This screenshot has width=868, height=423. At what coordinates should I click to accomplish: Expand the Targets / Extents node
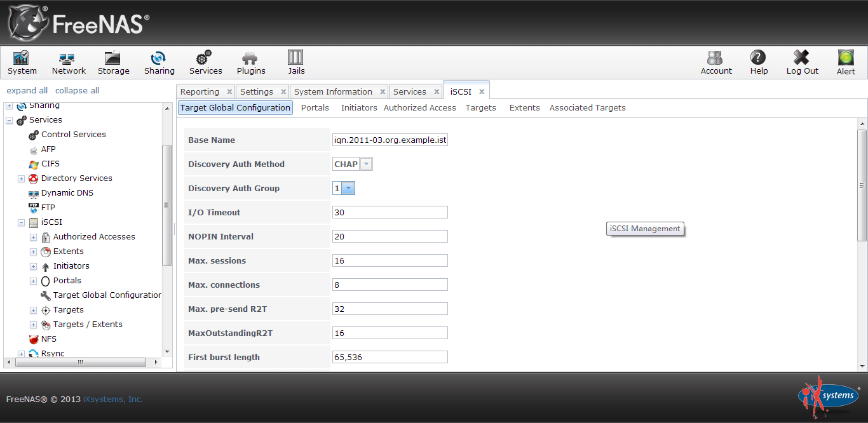34,325
